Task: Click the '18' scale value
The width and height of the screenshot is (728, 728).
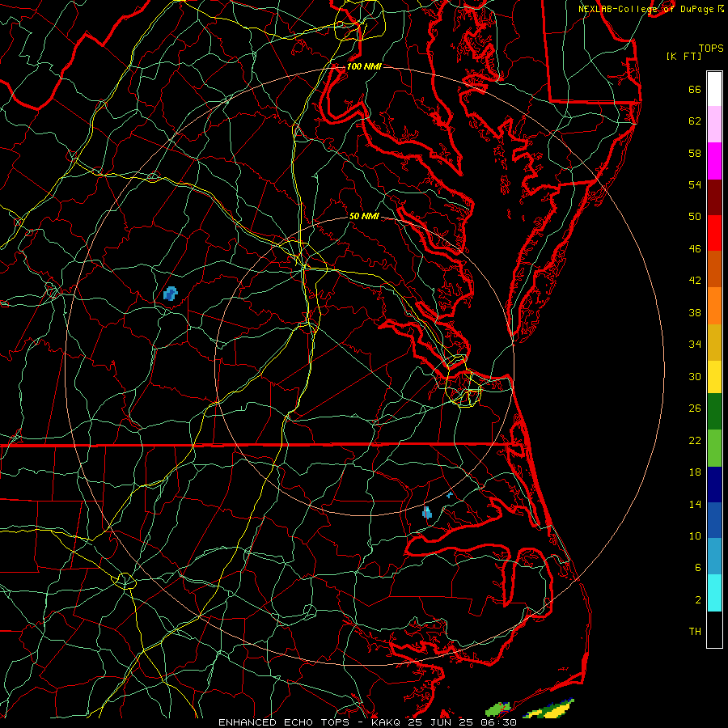Action: click(x=695, y=472)
